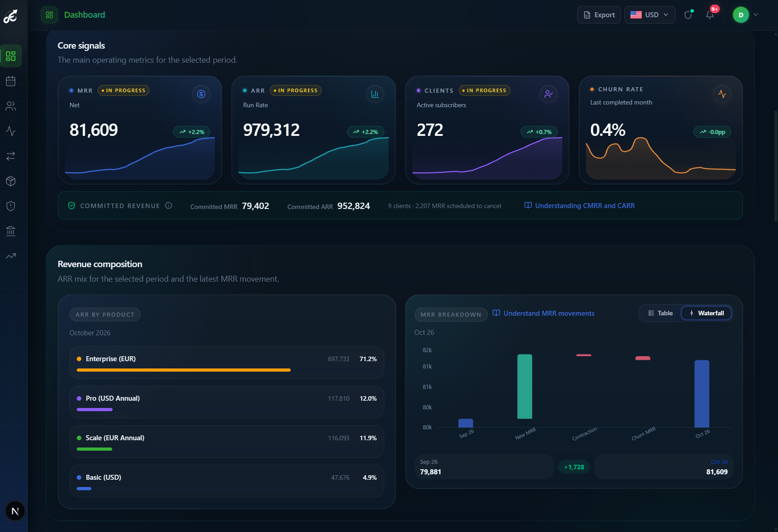Click the rocket logo in sidebar
The image size is (778, 532).
click(10, 16)
